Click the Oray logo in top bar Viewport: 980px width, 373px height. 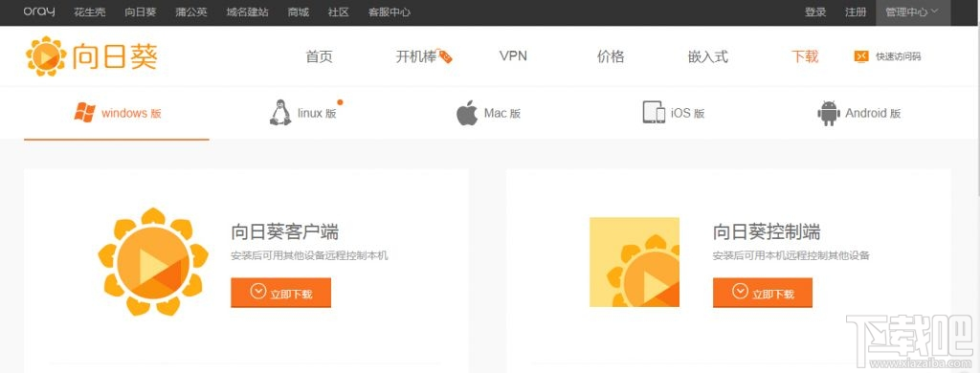39,11
